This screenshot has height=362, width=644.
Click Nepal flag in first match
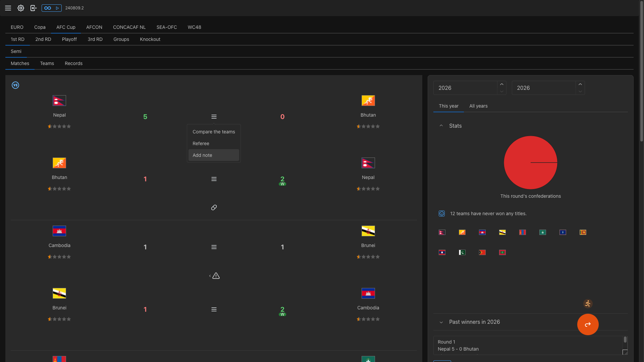[59, 101]
